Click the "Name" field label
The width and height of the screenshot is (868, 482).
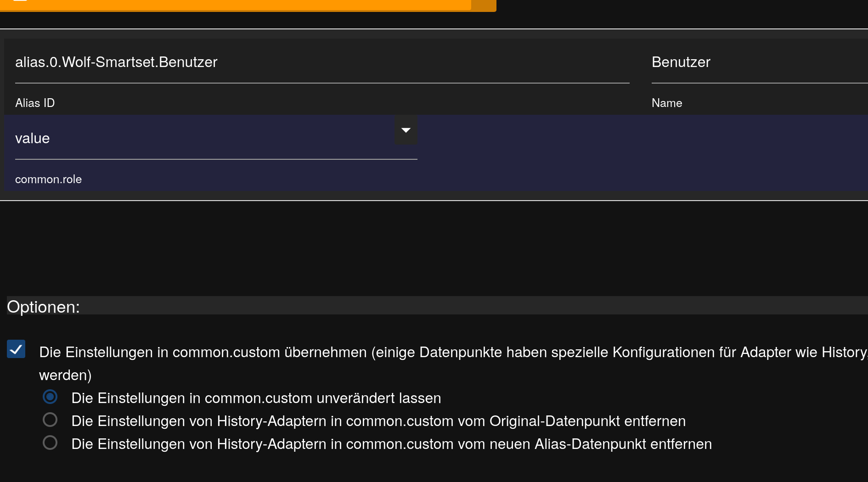click(666, 103)
